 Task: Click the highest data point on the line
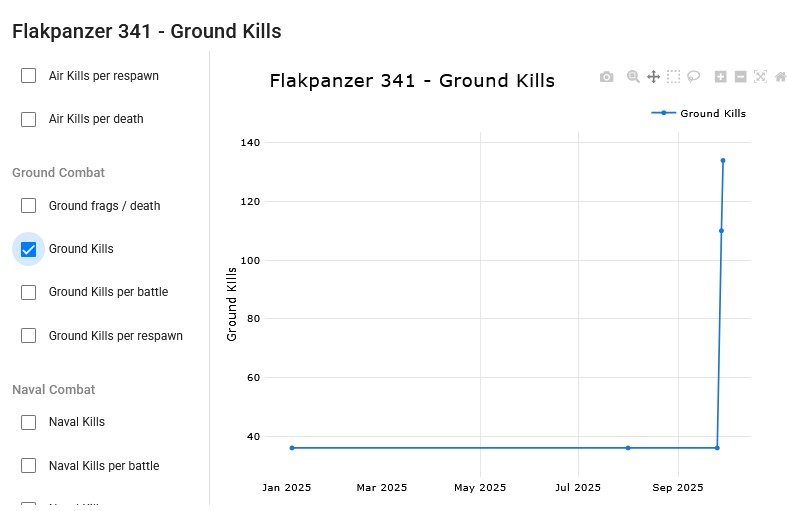click(723, 160)
